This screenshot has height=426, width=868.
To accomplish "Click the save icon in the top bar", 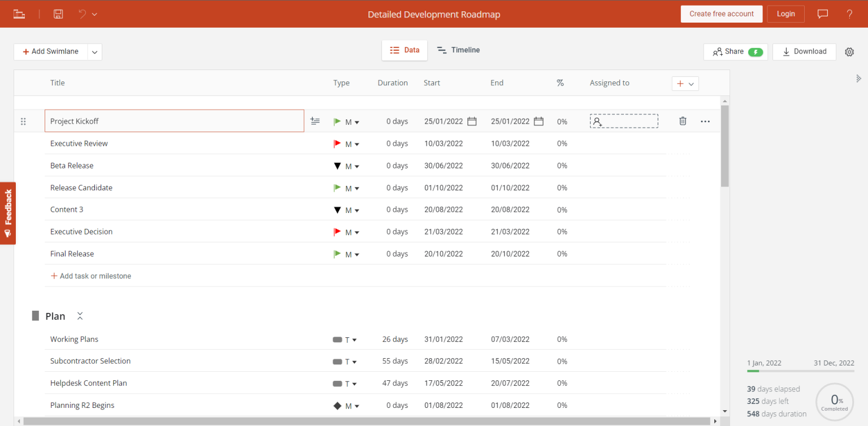I will (x=58, y=14).
